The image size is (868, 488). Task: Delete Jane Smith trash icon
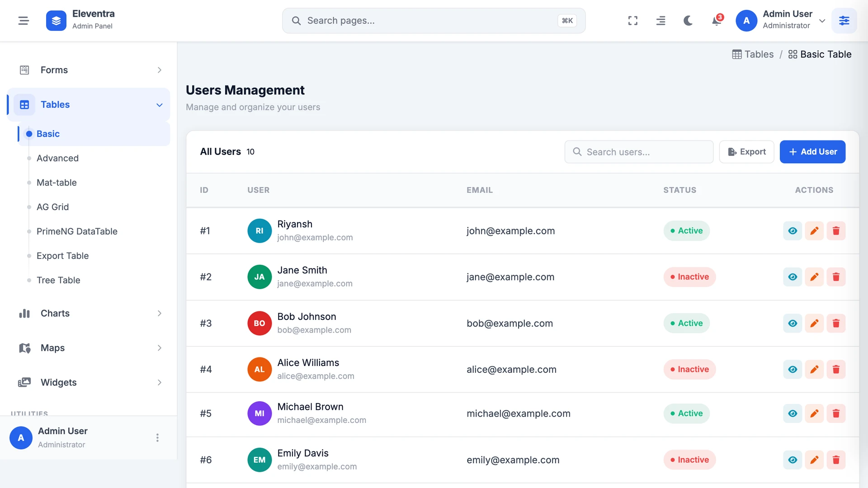point(836,277)
